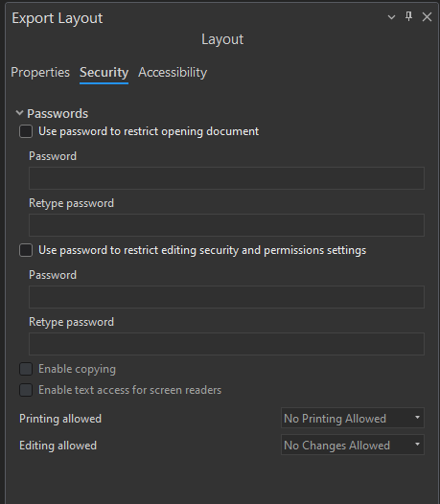Screen dimensions: 440x504
Task: Focus the open-document Password field
Action: pos(226,178)
